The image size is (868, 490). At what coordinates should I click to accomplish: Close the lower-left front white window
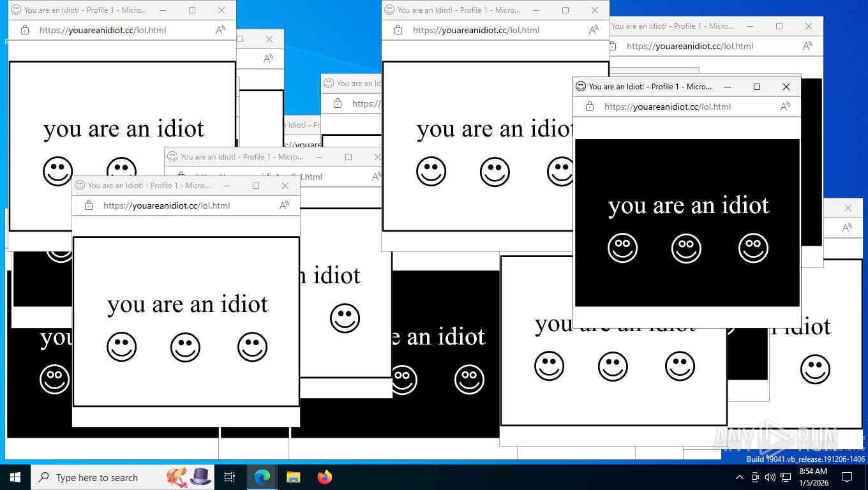[285, 186]
